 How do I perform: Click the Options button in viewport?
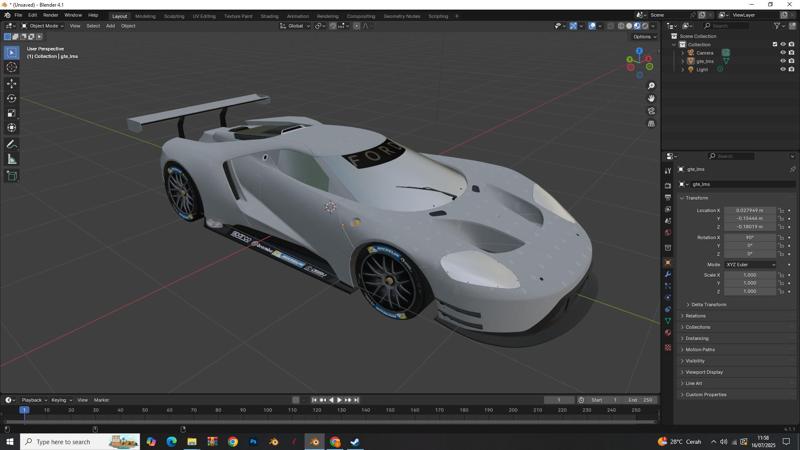click(644, 37)
